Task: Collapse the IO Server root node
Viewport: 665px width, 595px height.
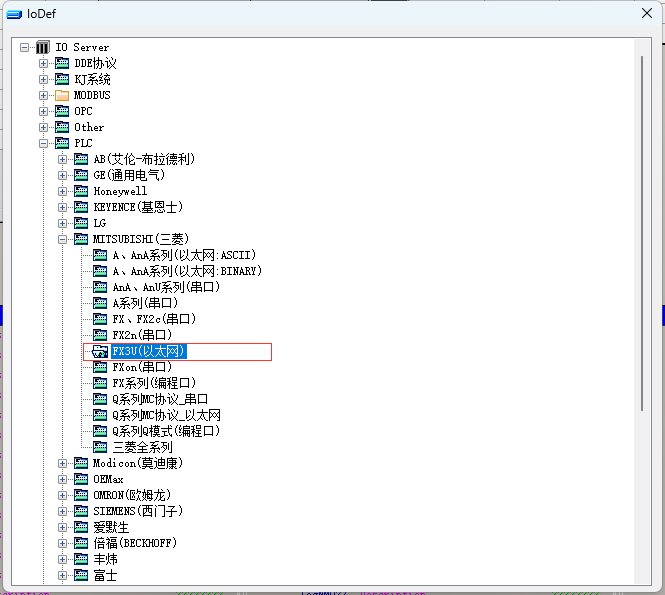Action: pos(25,47)
